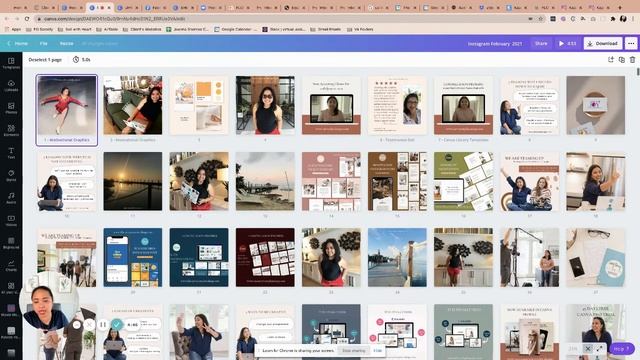Click Deselect 1 page
This screenshot has height=360, width=640.
45,60
